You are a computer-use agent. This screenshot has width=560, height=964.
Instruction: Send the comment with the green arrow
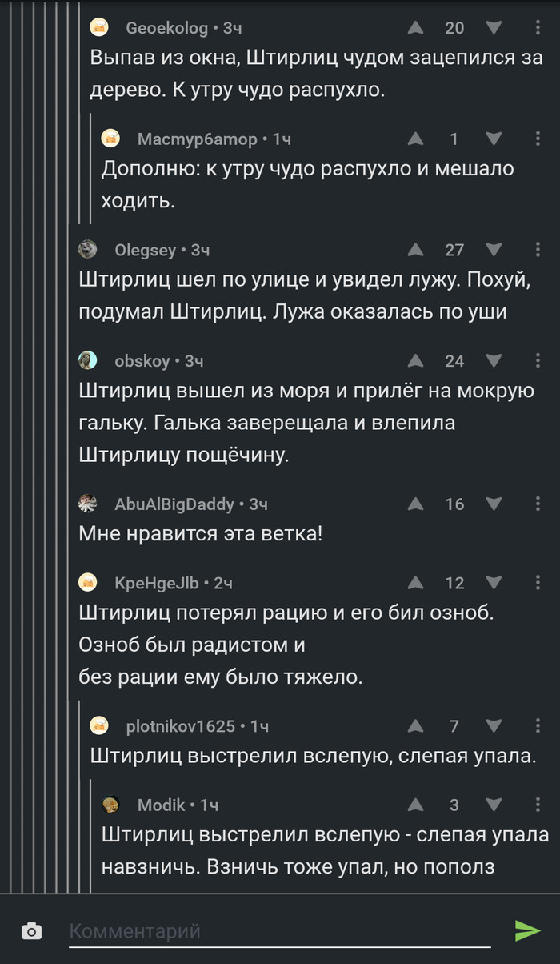click(x=527, y=930)
